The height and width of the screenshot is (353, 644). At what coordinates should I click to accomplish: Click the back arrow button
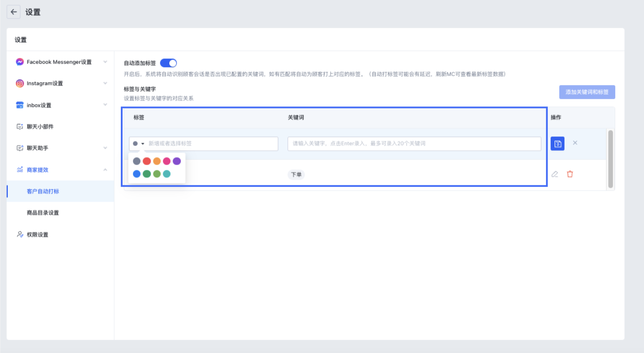14,12
